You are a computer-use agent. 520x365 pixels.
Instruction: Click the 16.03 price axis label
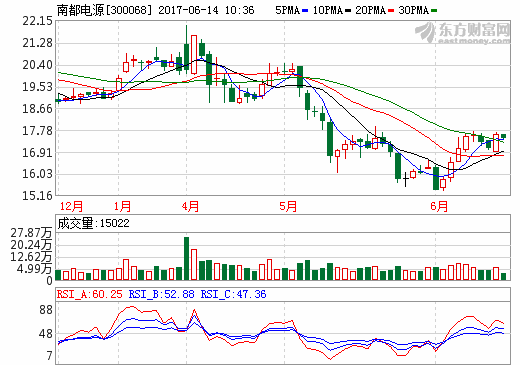(x=38, y=174)
